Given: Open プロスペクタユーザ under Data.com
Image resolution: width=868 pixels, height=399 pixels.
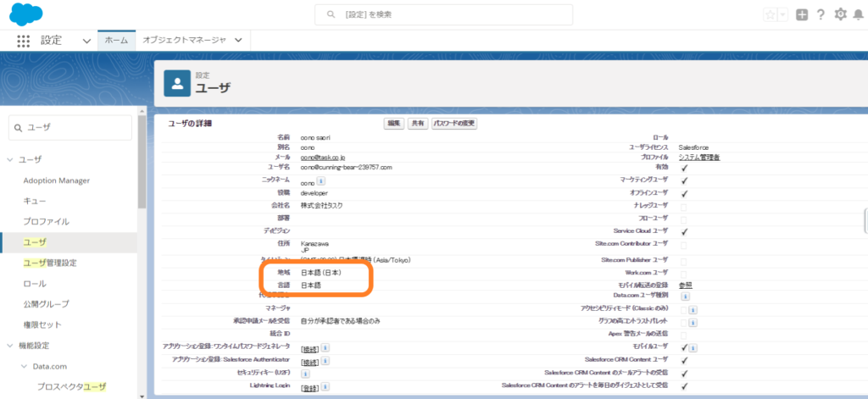Looking at the screenshot, I should click(72, 386).
